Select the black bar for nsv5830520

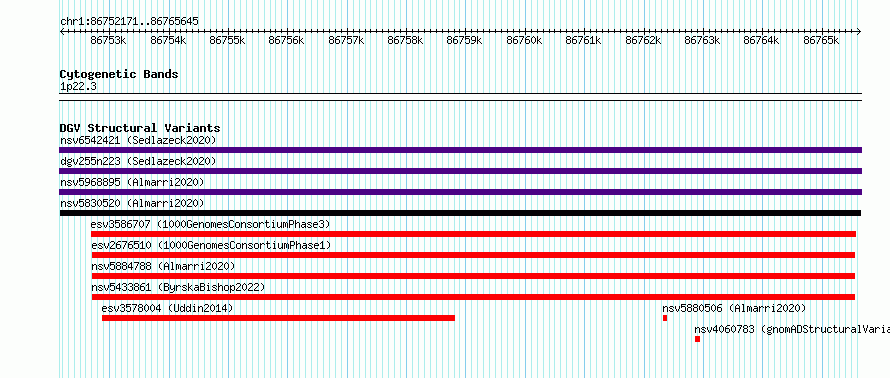point(460,213)
